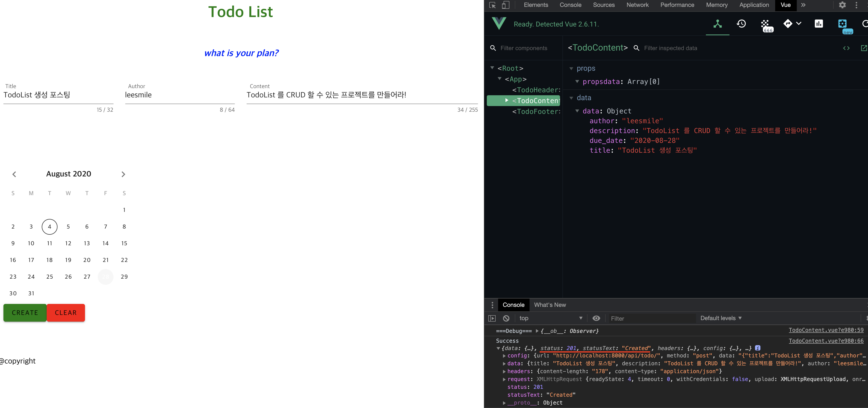Image resolution: width=868 pixels, height=408 pixels.
Task: Open Vue events icon with 666 badge
Action: 765,24
